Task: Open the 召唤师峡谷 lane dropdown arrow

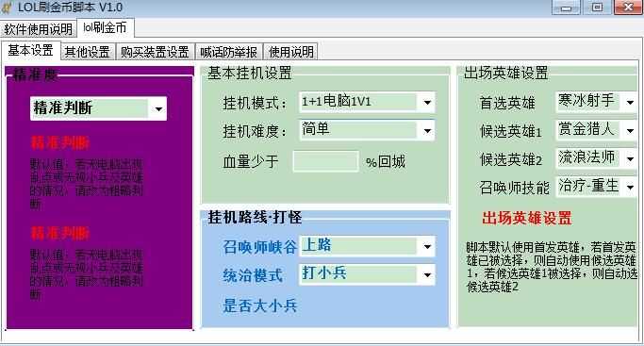Action: coord(427,247)
